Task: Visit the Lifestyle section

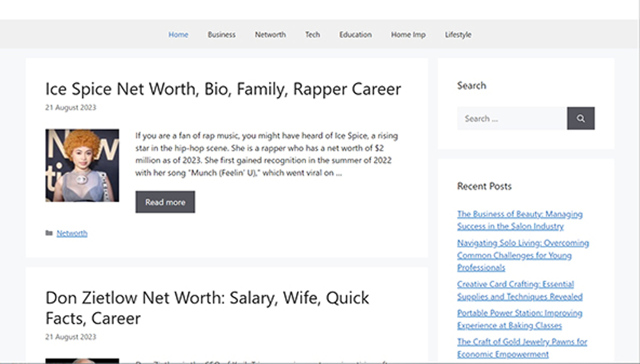Action: click(458, 35)
